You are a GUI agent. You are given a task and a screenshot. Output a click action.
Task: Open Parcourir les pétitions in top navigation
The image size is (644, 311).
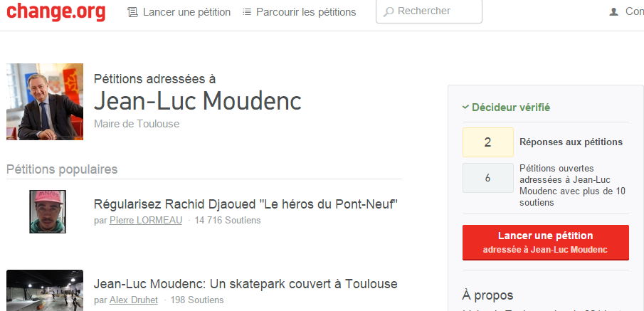click(306, 12)
